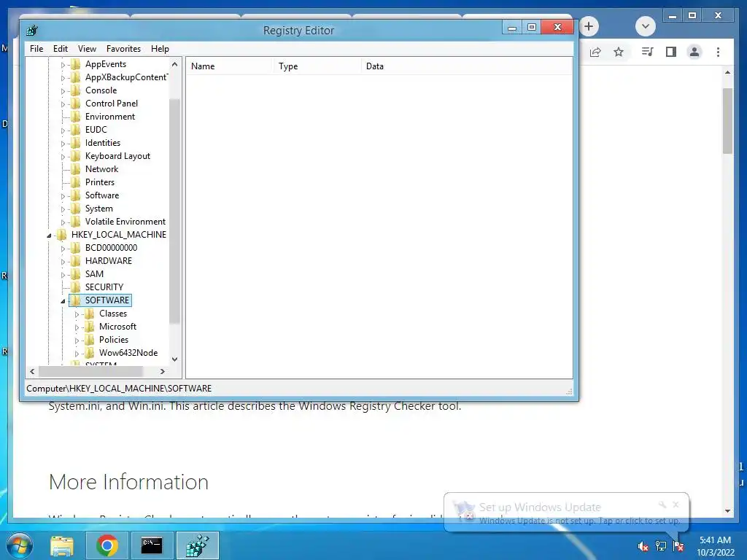Select the Volatile Environment key

[x=125, y=222]
